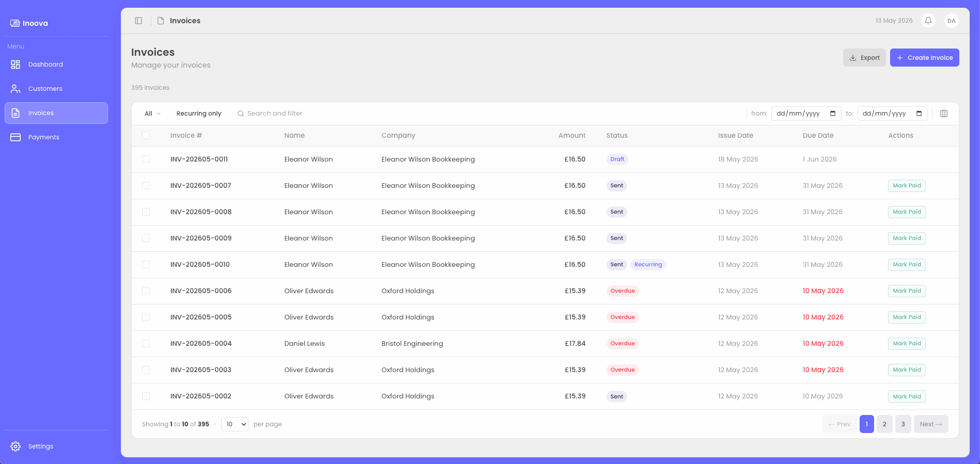Click the Name column header

click(294, 136)
